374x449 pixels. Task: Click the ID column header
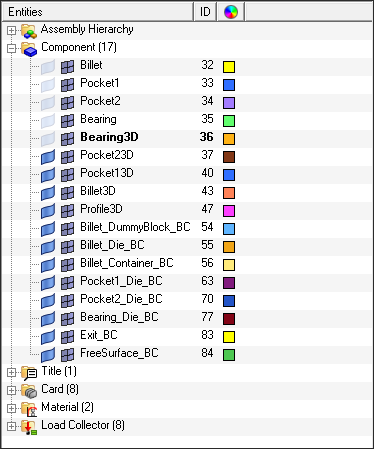(205, 12)
